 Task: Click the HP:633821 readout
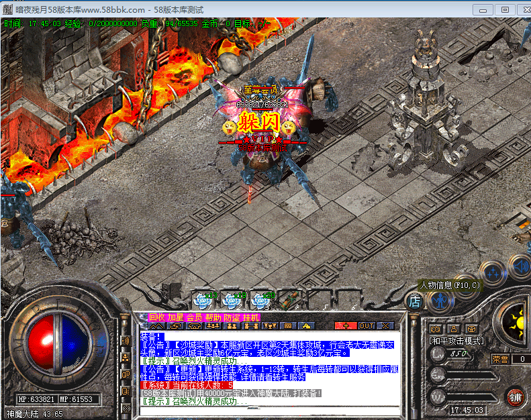click(36, 399)
